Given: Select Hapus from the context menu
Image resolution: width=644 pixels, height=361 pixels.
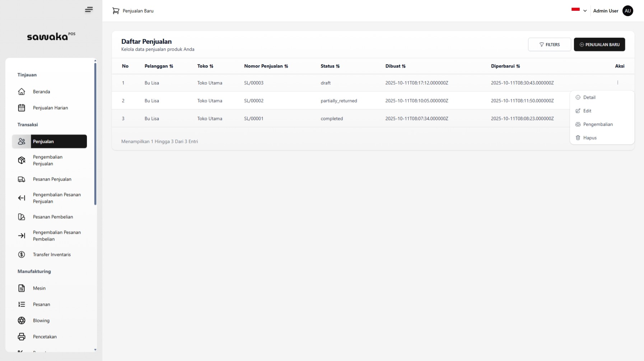Looking at the screenshot, I should (x=590, y=138).
